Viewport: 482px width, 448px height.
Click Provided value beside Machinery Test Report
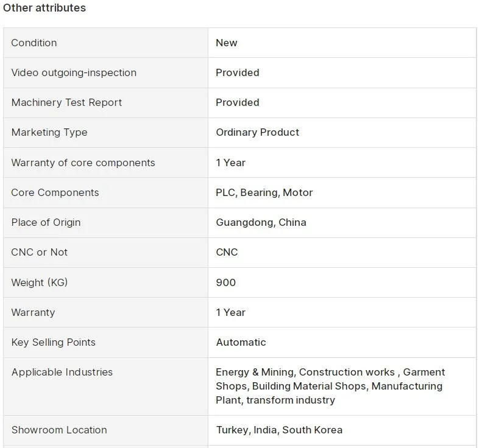[238, 102]
